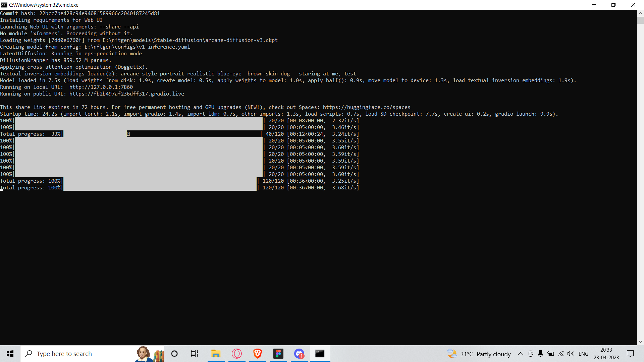Viewport: 644px width, 362px height.
Task: Open the battery status tray icon
Action: tap(551, 354)
